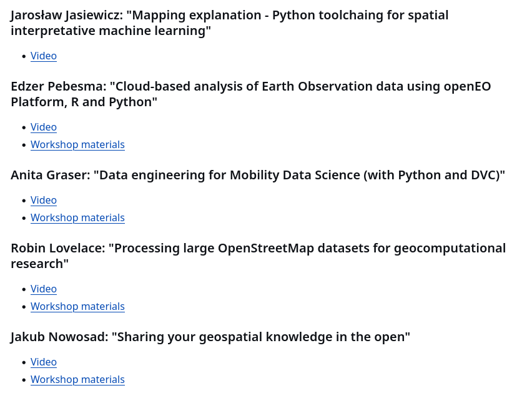Open Workshop materials for Jakub Nowosad's session
The height and width of the screenshot is (398, 532).
pyautogui.click(x=77, y=379)
